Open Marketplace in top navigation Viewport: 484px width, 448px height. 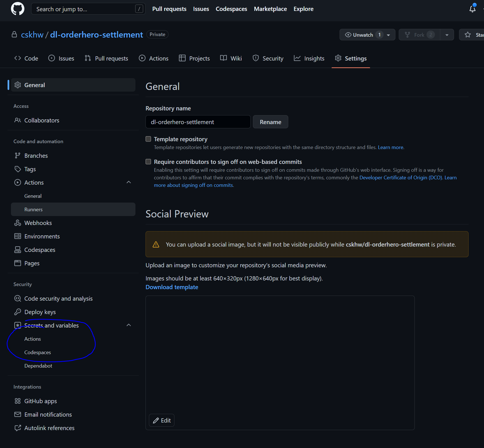tap(270, 9)
